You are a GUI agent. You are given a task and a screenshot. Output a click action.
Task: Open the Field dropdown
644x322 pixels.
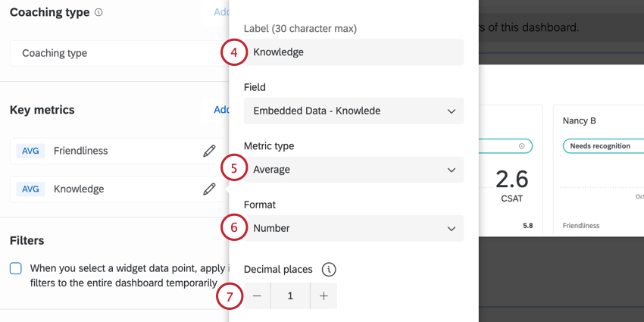coord(354,111)
